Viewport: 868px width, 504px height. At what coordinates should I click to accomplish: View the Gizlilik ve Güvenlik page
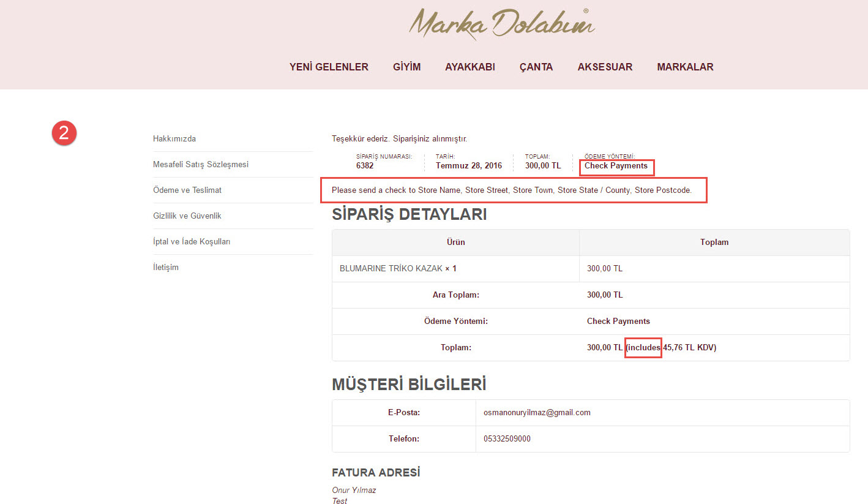click(187, 216)
